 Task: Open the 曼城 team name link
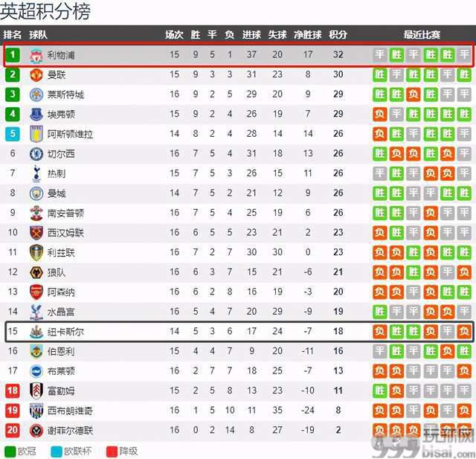pos(57,193)
